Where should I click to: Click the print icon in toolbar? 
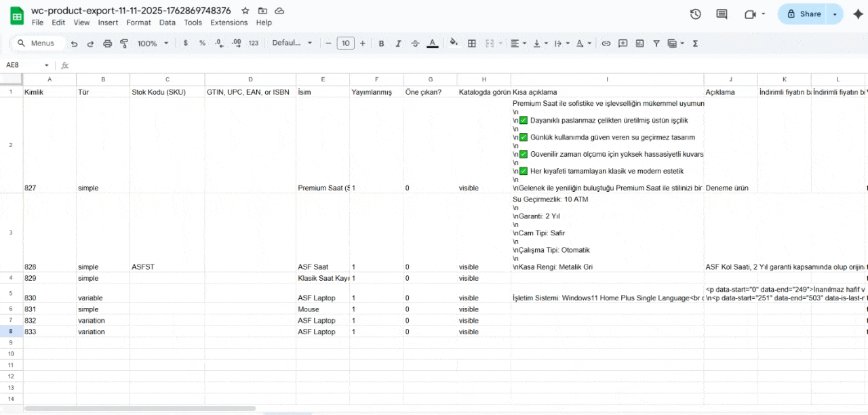[107, 43]
